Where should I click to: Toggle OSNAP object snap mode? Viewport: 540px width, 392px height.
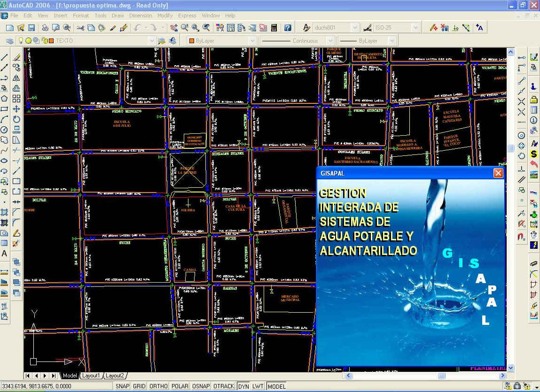[x=201, y=386]
